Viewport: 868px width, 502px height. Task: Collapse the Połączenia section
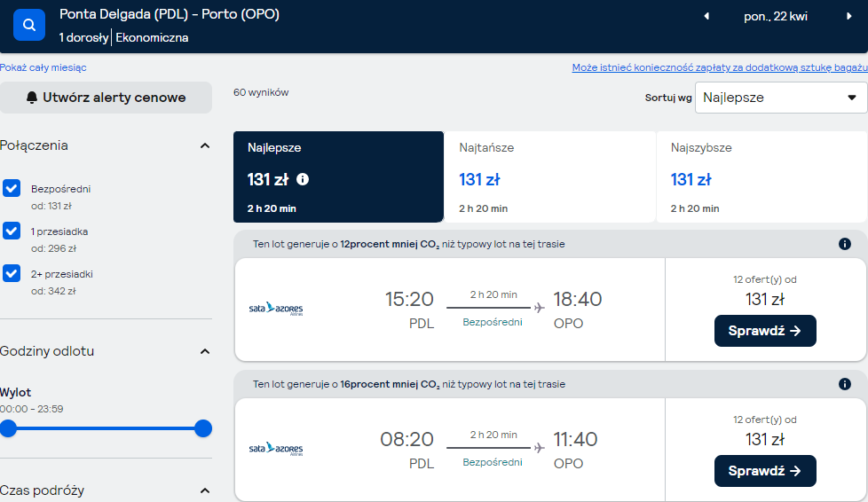coord(205,146)
